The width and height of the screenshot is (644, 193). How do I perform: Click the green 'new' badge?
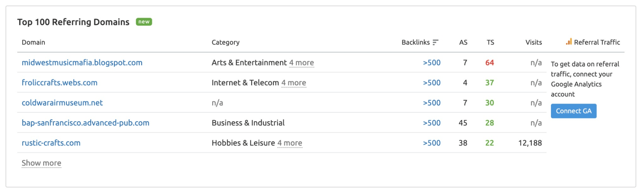point(144,22)
